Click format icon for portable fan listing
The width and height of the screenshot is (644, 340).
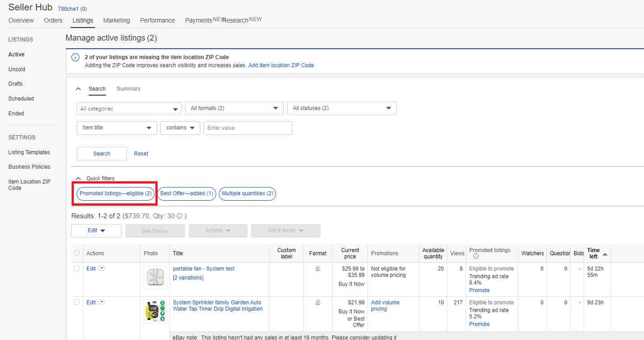pyautogui.click(x=317, y=269)
